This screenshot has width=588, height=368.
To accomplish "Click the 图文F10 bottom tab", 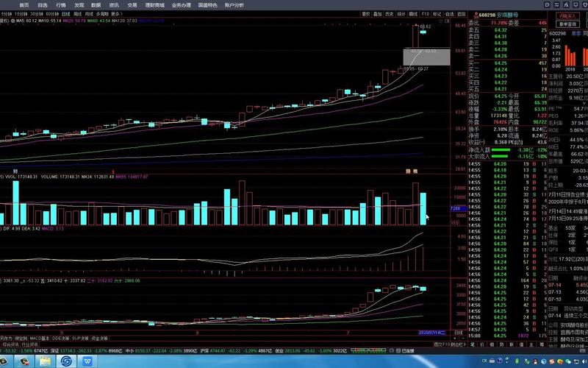I will 442,344.
